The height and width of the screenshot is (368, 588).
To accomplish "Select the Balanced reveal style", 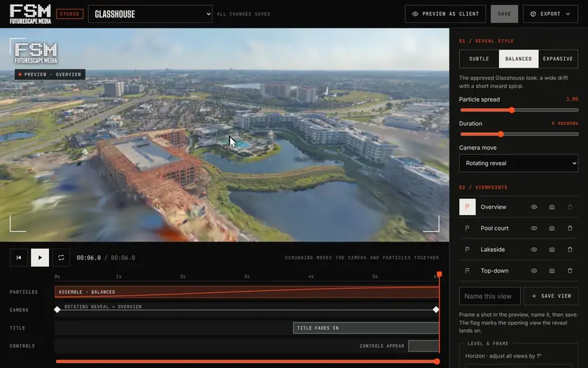I will click(519, 59).
